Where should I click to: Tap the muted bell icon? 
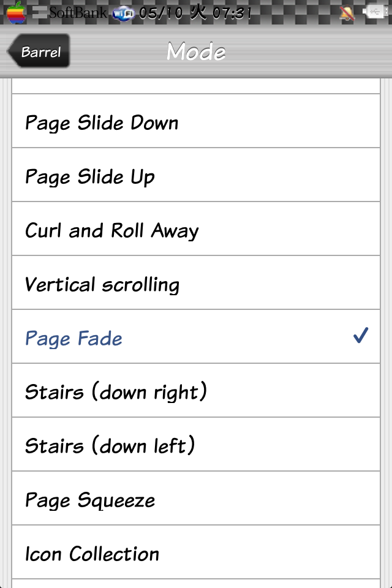[x=347, y=13]
